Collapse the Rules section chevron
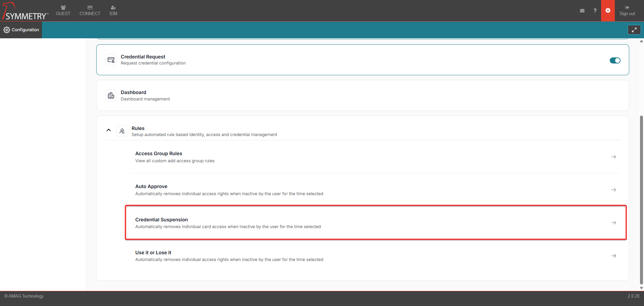The height and width of the screenshot is (306, 644). coord(109,130)
